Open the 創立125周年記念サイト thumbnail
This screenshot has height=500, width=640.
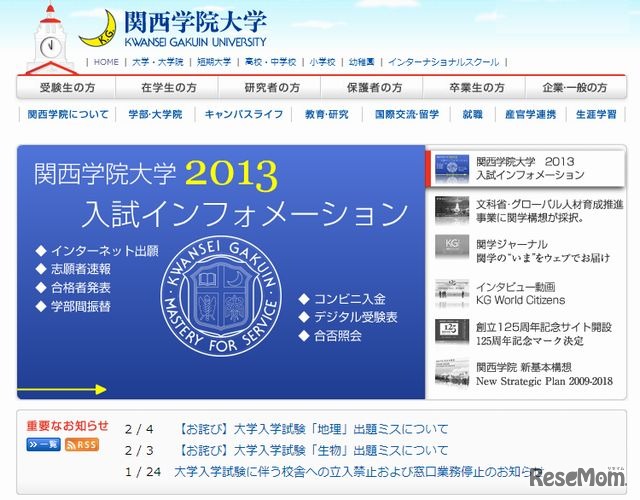point(452,331)
